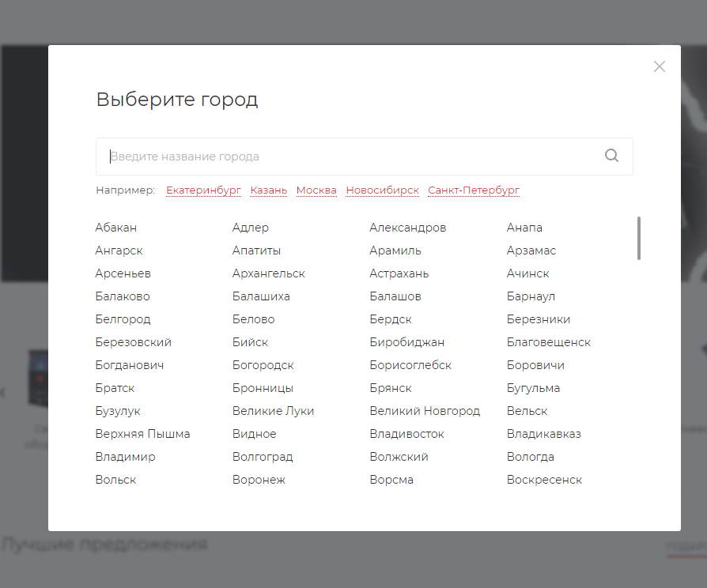Select city Волгоград

click(263, 458)
